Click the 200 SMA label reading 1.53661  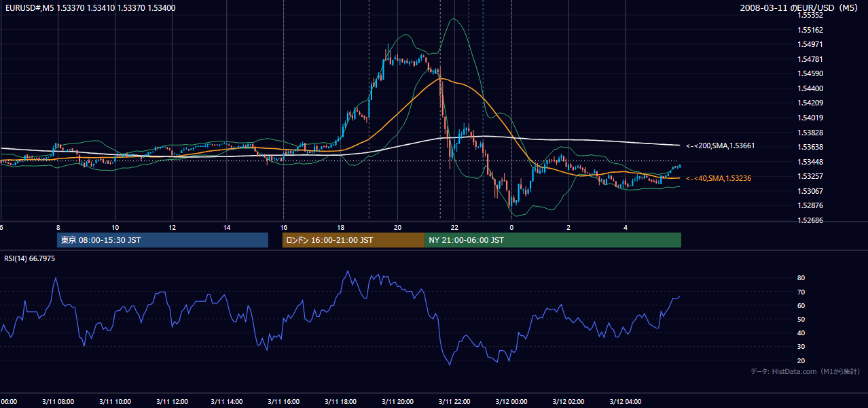point(721,146)
